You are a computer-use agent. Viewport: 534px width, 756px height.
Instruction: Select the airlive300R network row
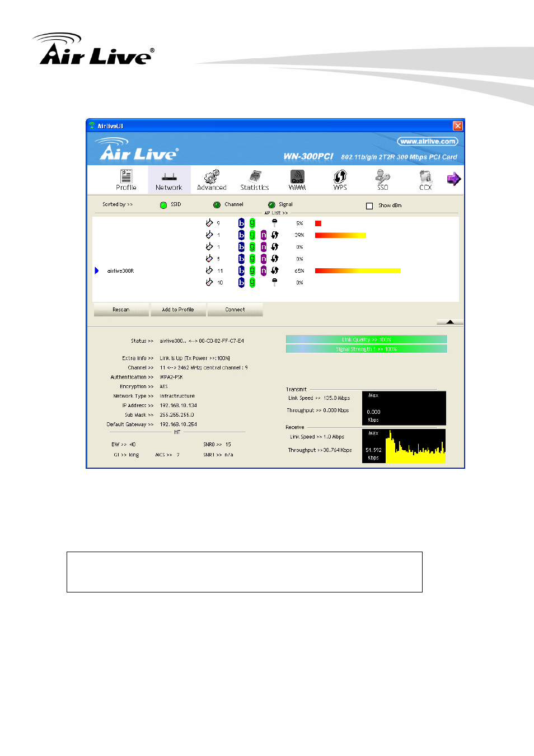275,271
